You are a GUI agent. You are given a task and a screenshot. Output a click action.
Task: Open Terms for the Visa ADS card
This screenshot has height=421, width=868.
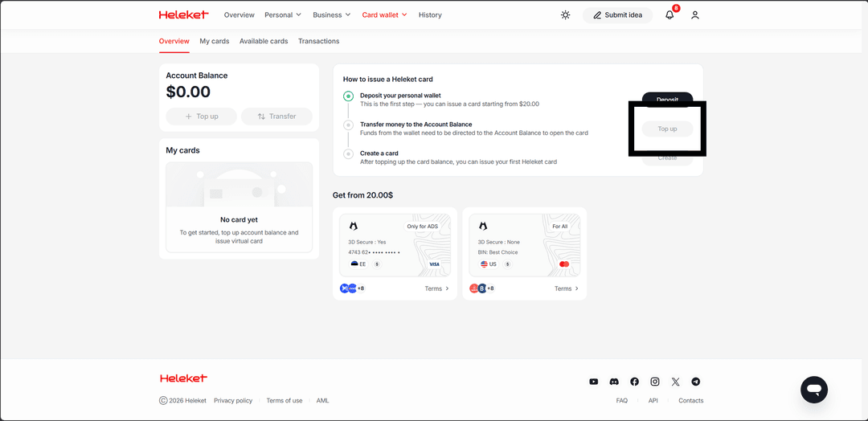point(436,288)
